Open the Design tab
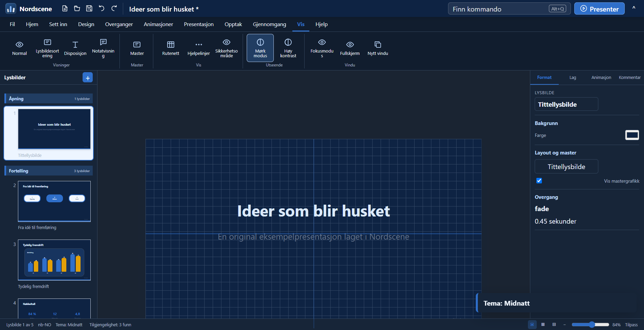644x330 pixels. coord(86,24)
